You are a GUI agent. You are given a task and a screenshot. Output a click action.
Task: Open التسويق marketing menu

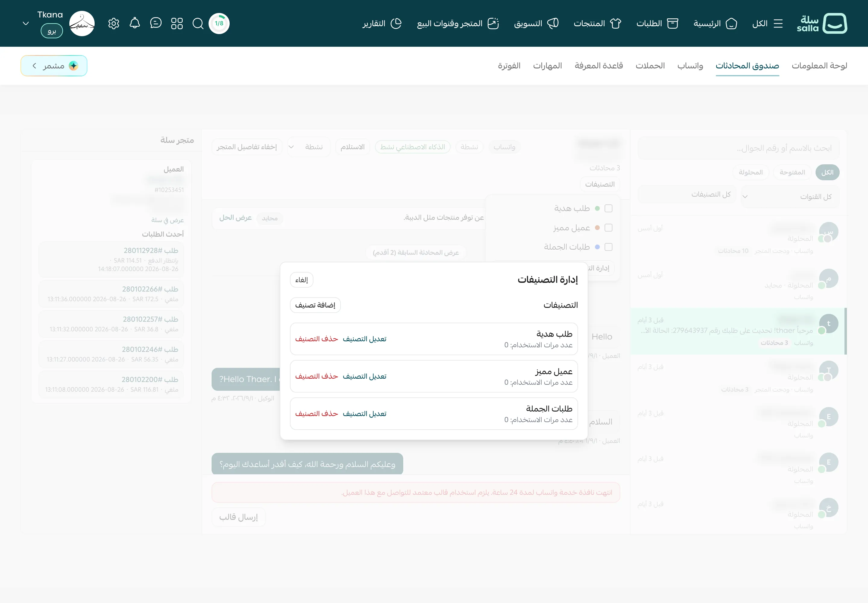coord(536,24)
